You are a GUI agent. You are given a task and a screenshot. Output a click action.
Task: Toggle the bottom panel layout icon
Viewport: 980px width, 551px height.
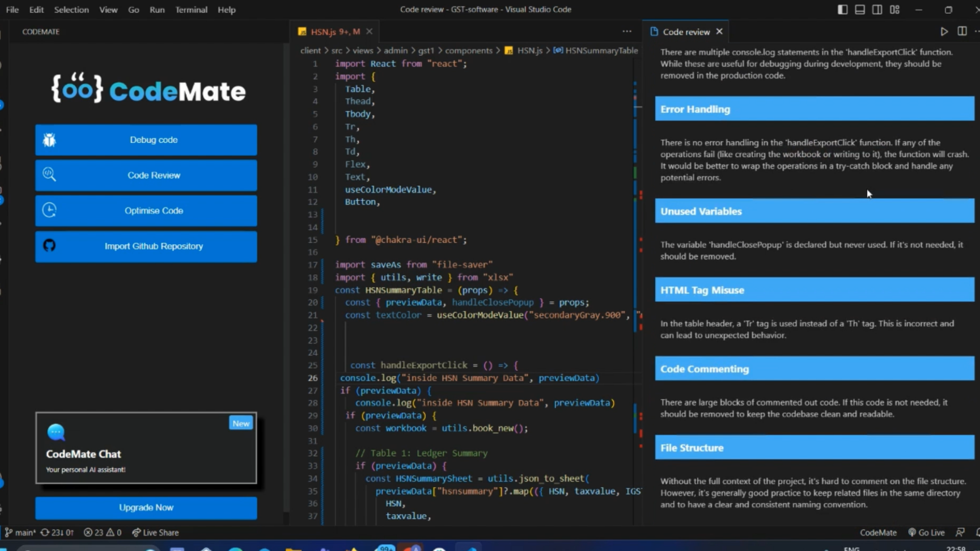860,10
